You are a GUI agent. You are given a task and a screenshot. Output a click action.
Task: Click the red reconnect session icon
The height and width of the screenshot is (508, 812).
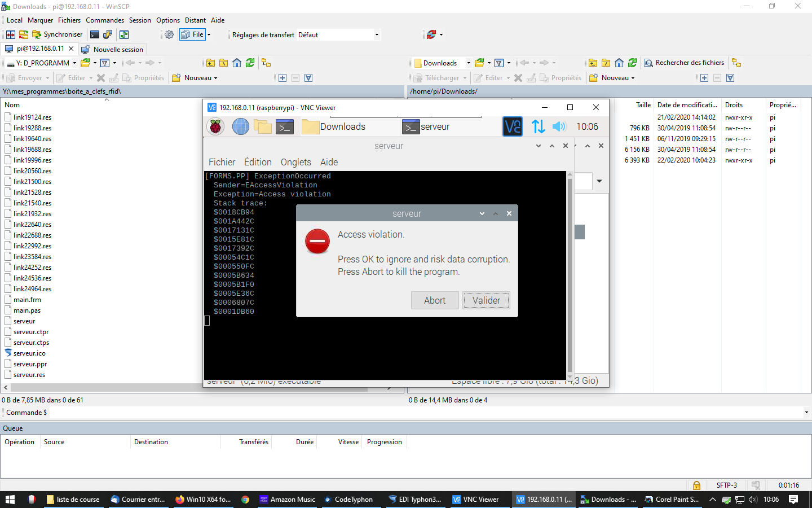click(431, 34)
